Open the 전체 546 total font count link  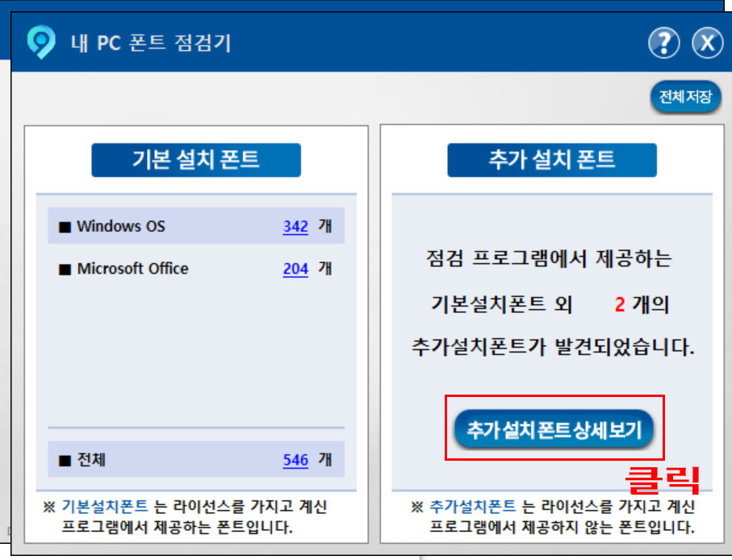tap(295, 460)
